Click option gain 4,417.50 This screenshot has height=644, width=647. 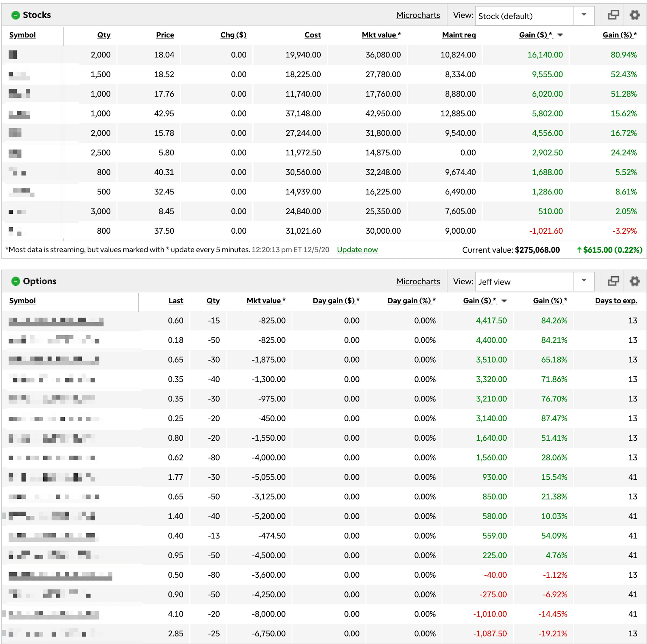pos(491,321)
